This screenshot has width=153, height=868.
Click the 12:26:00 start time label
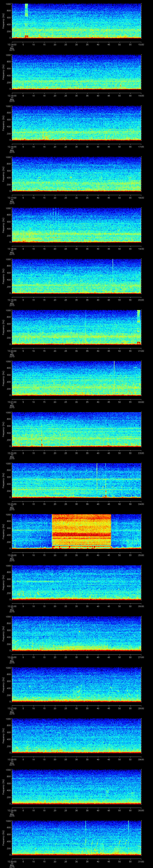pos(12,657)
